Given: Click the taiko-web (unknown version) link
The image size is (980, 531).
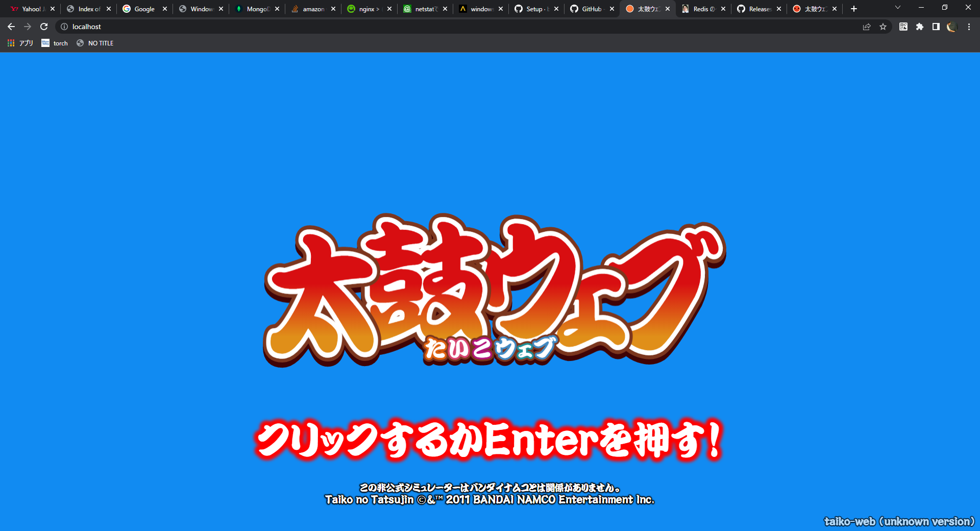Looking at the screenshot, I should pyautogui.click(x=899, y=521).
